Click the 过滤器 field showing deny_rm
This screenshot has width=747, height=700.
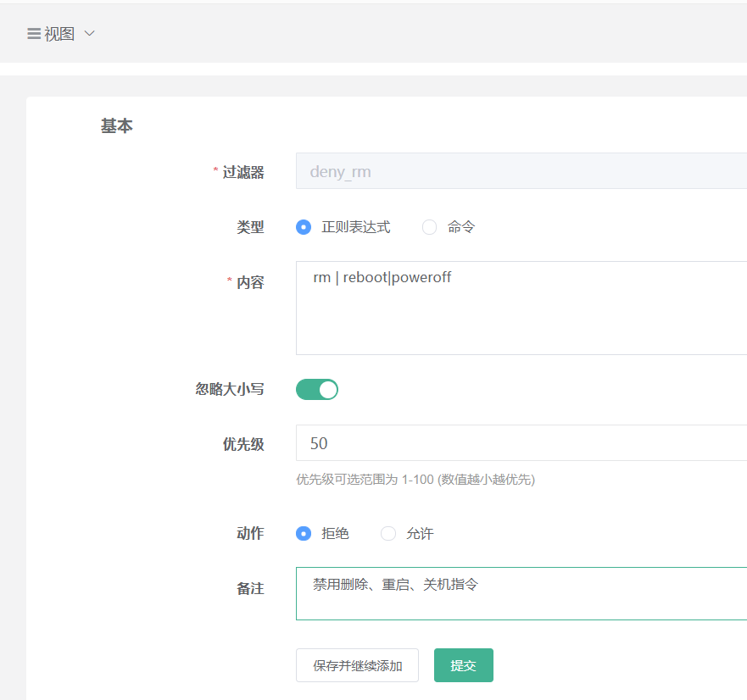coord(521,171)
